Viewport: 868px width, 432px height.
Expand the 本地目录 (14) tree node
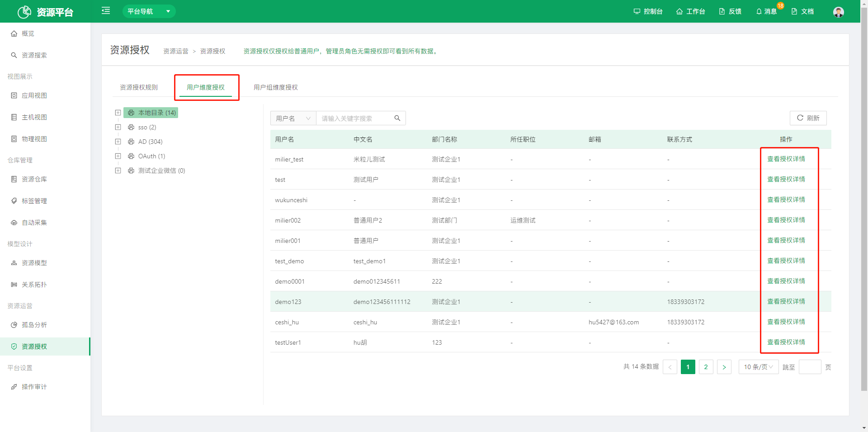click(118, 113)
